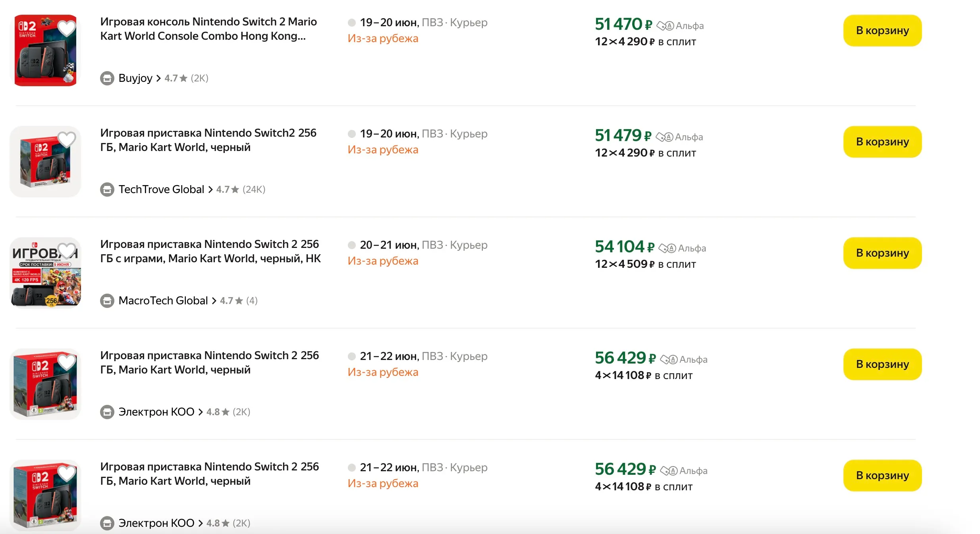980x534 pixels.
Task: Expand MacroTech Global seller chevron
Action: [x=214, y=301]
